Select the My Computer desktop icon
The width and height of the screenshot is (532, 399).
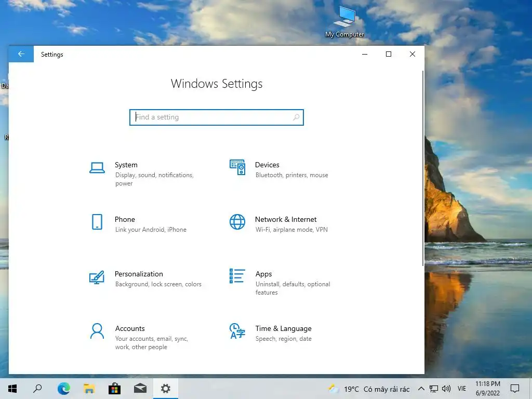[344, 22]
